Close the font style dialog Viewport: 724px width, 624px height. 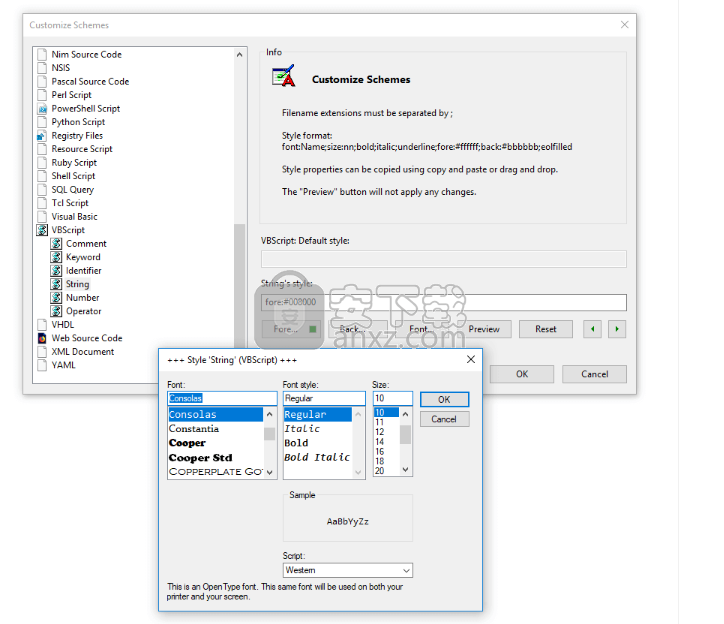(469, 360)
